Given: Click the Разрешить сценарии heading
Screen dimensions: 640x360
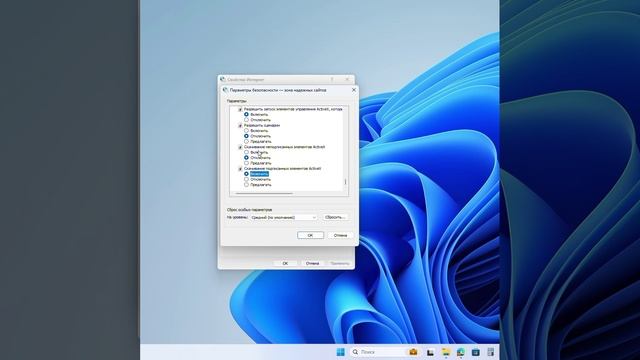Looking at the screenshot, I should point(262,125).
